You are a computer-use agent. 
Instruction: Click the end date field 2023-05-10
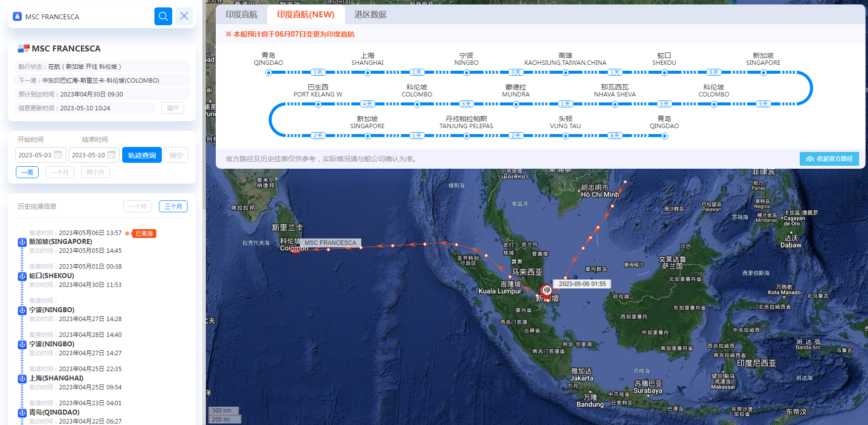[x=94, y=155]
